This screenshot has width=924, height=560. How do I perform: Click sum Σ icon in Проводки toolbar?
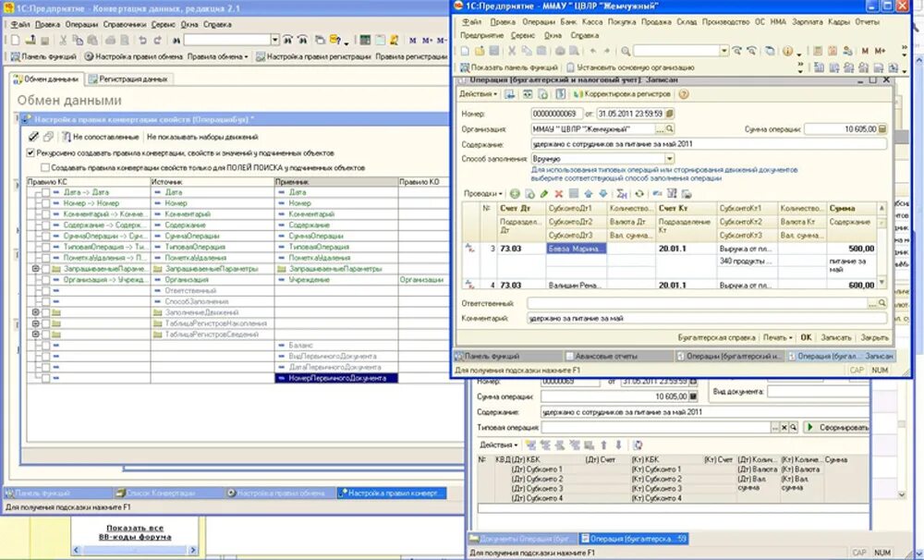[622, 193]
